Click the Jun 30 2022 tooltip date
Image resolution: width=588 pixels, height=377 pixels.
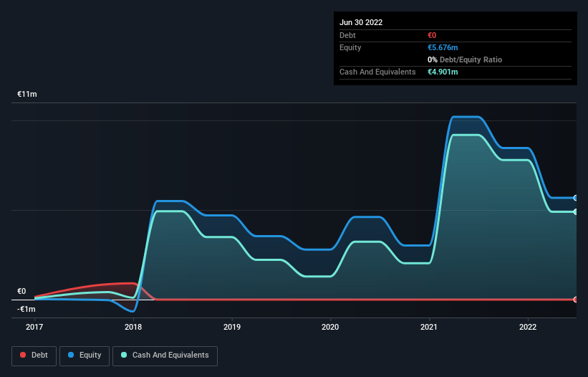(361, 22)
